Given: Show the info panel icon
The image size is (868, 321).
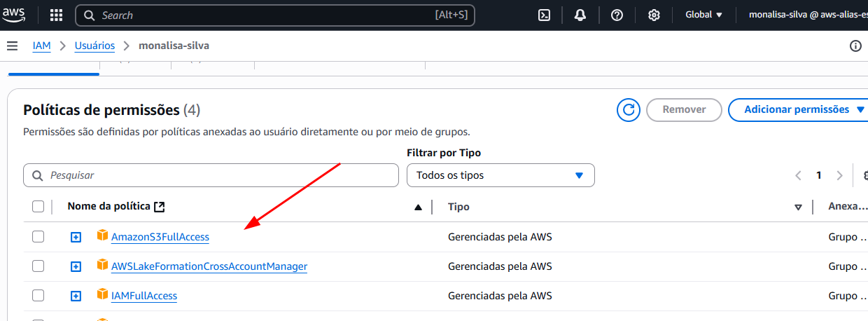Looking at the screenshot, I should tap(855, 46).
